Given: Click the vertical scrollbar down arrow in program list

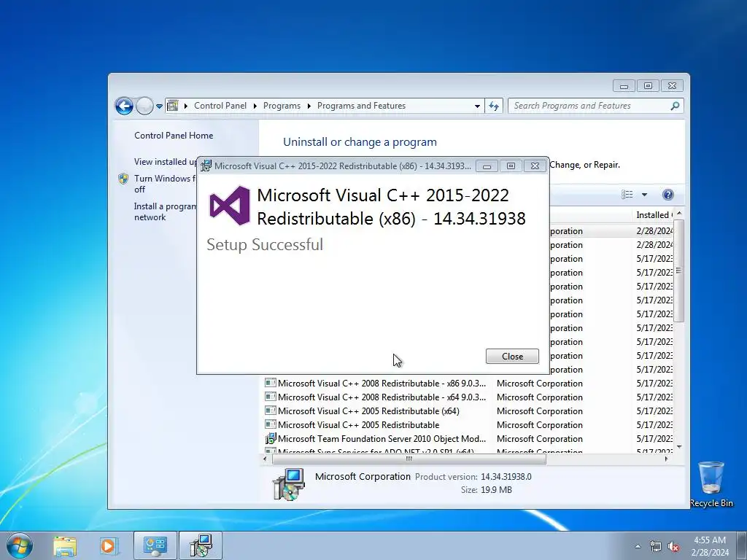Looking at the screenshot, I should (x=679, y=447).
